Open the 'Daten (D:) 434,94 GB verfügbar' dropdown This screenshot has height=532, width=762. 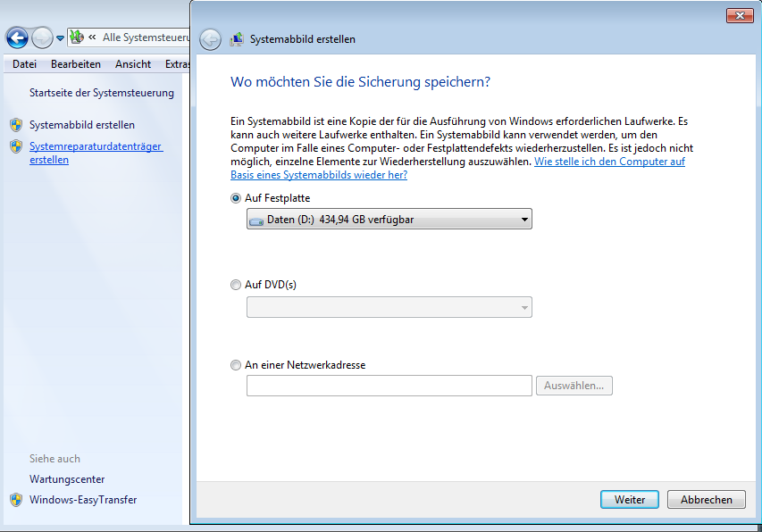tap(389, 219)
